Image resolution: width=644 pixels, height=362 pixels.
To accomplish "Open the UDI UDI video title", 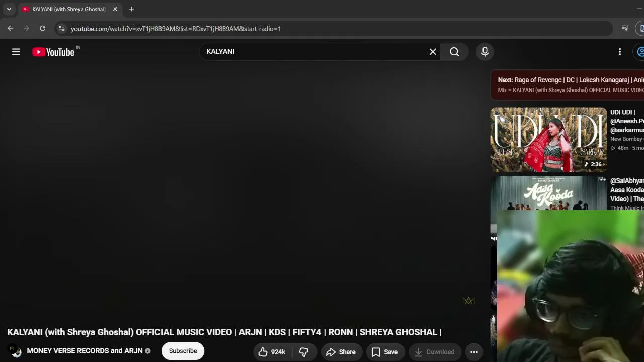I will click(x=627, y=121).
